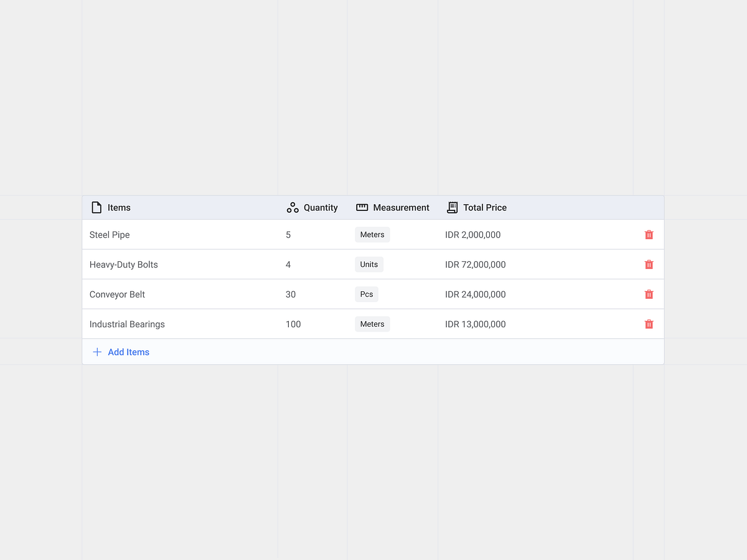Open the Units badge on Heavy-Duty Bolts row
This screenshot has width=747, height=560.
point(369,264)
